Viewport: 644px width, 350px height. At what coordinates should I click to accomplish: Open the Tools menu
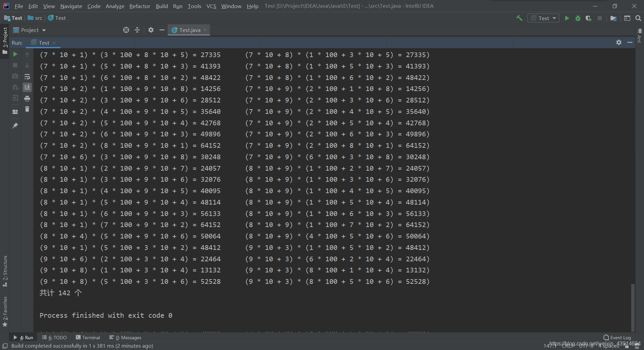click(194, 6)
